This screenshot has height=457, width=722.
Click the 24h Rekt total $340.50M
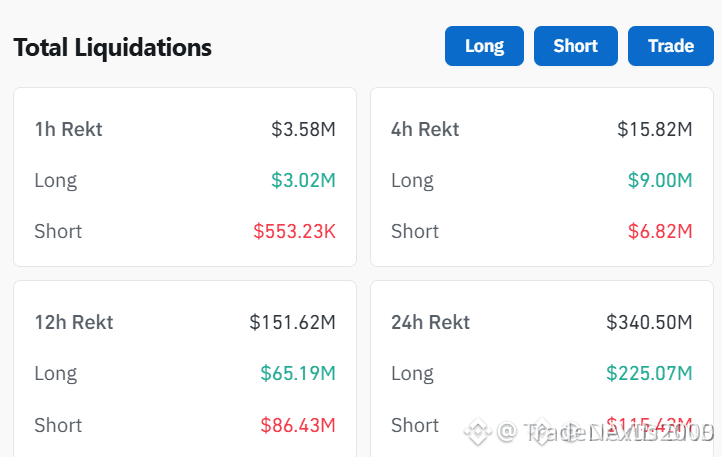649,322
